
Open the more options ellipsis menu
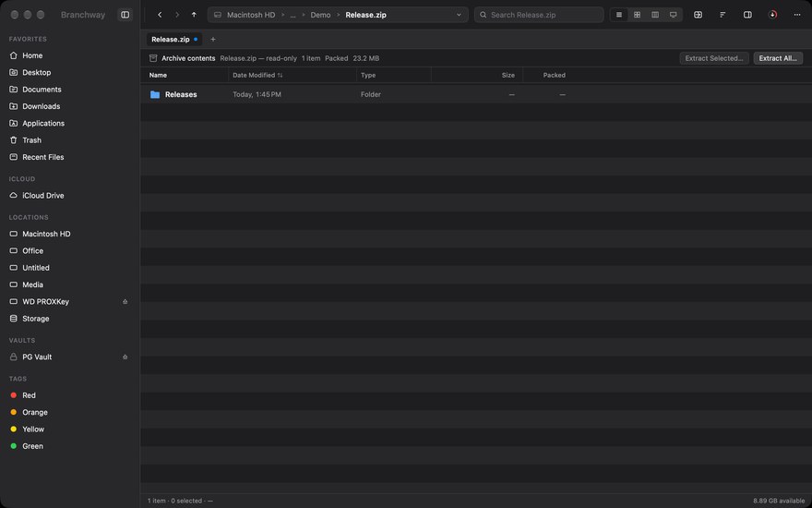tap(797, 15)
